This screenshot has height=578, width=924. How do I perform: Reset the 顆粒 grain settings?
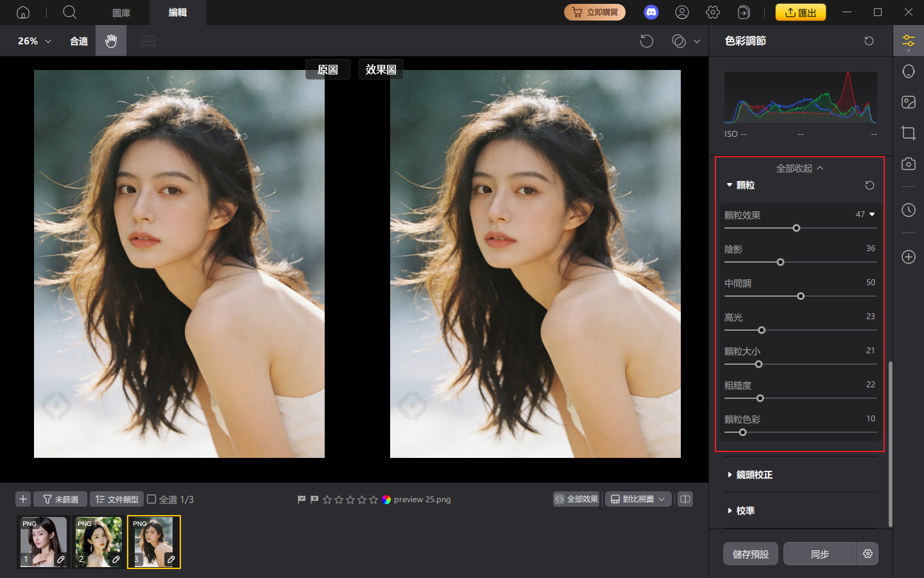[869, 185]
